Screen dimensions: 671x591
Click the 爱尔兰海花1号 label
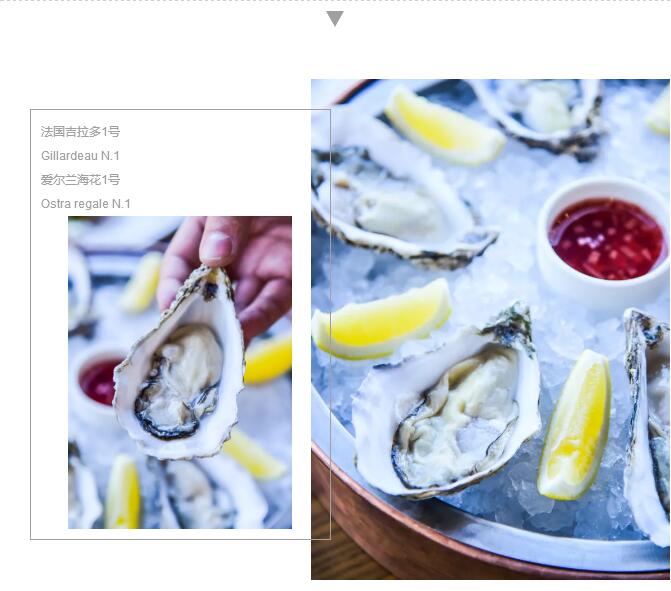pyautogui.click(x=80, y=180)
